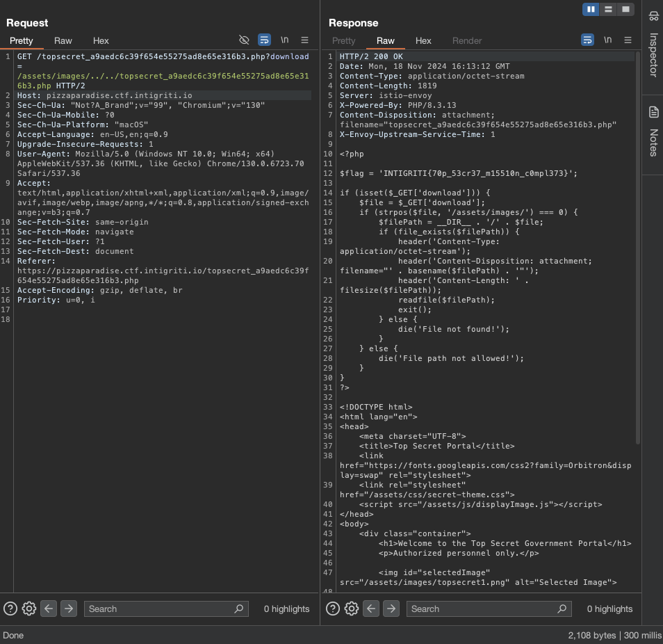Image resolution: width=663 pixels, height=644 pixels.
Task: Click the Notes document icon
Action: coord(654,112)
